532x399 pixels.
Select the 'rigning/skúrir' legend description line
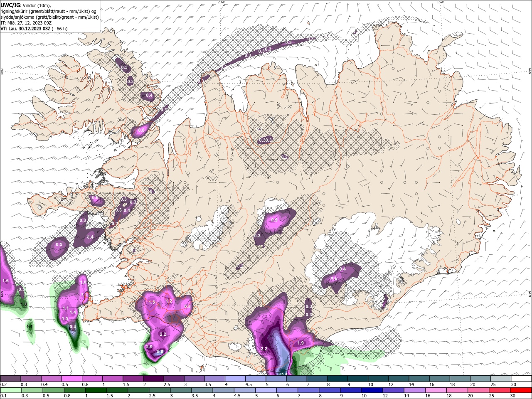click(48, 11)
